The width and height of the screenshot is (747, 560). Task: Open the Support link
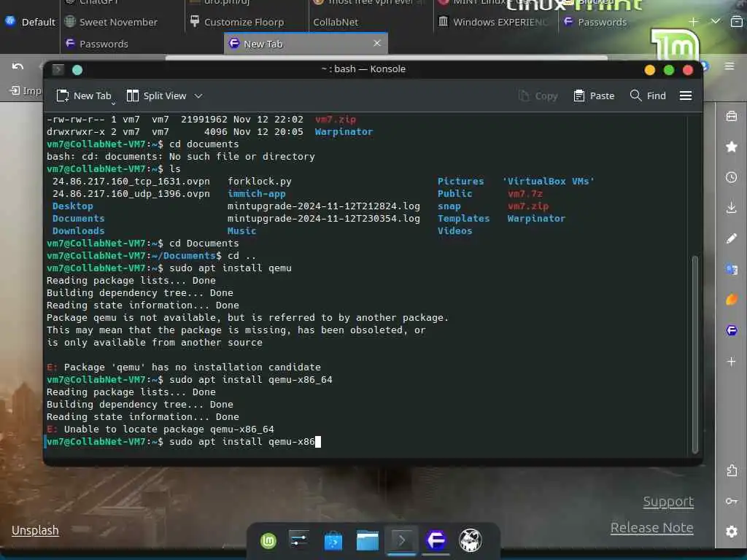[x=668, y=502]
